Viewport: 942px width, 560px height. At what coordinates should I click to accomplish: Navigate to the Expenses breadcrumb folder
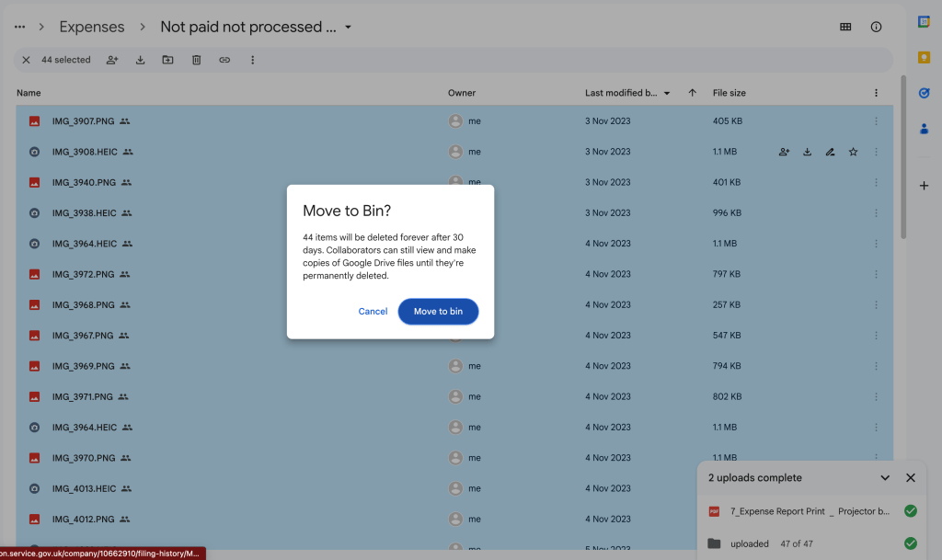tap(92, 27)
